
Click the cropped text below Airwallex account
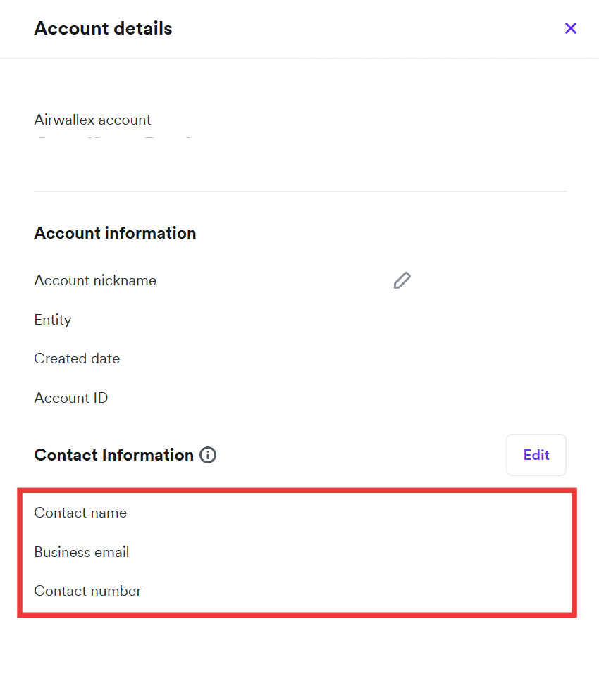(113, 137)
